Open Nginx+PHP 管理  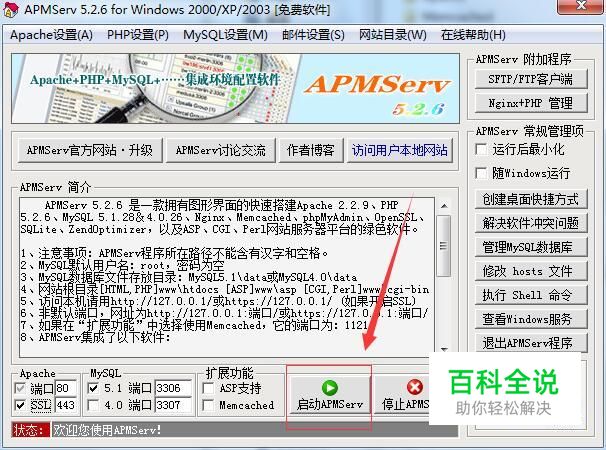coord(531,103)
